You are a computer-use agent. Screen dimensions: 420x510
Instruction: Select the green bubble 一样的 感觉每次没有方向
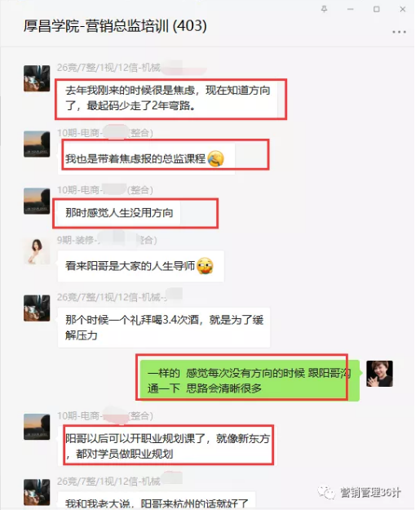tap(250, 380)
